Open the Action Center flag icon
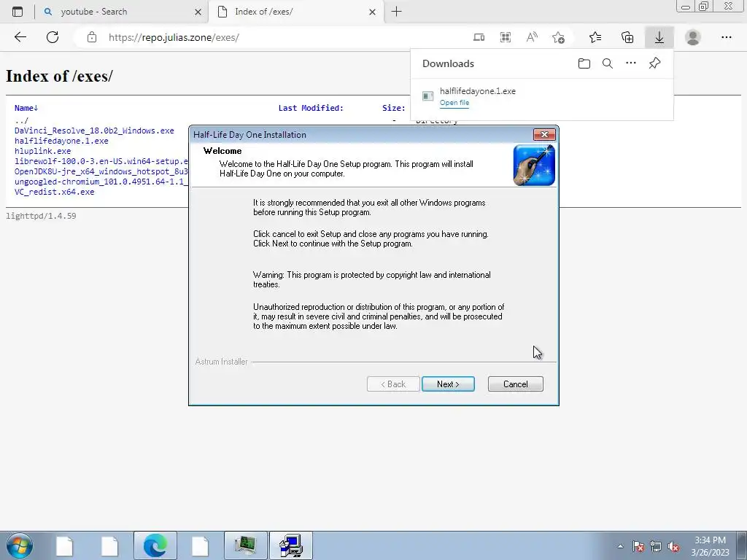Image resolution: width=747 pixels, height=560 pixels. pos(638,546)
